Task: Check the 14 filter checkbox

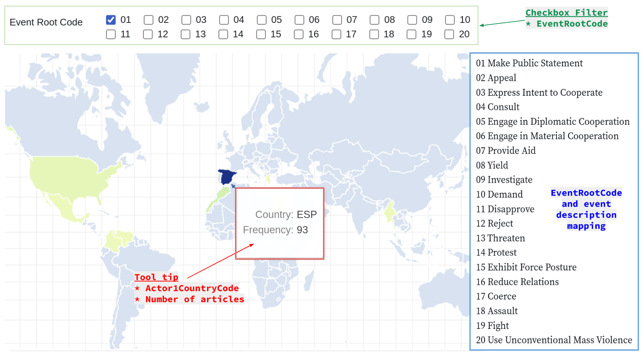Action: coord(223,34)
